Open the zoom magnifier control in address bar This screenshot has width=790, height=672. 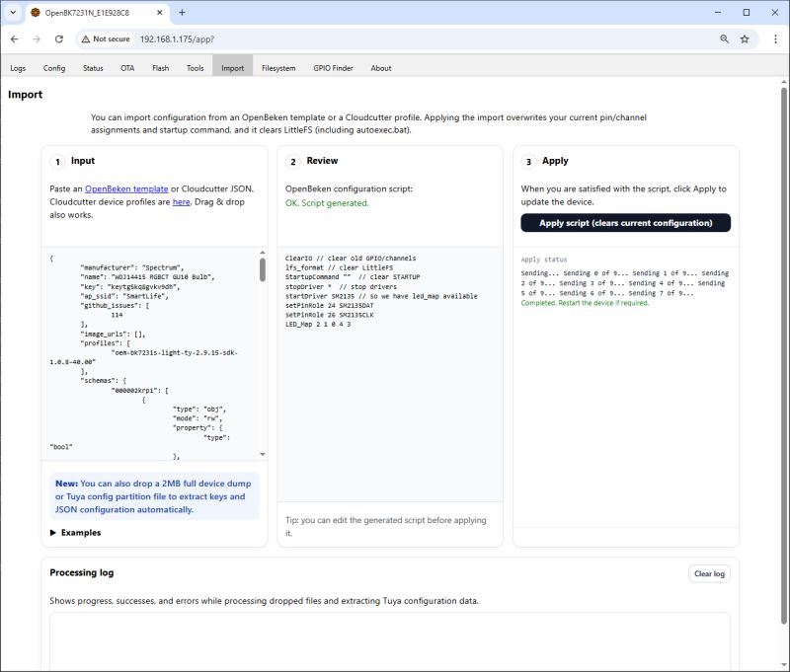(x=722, y=40)
